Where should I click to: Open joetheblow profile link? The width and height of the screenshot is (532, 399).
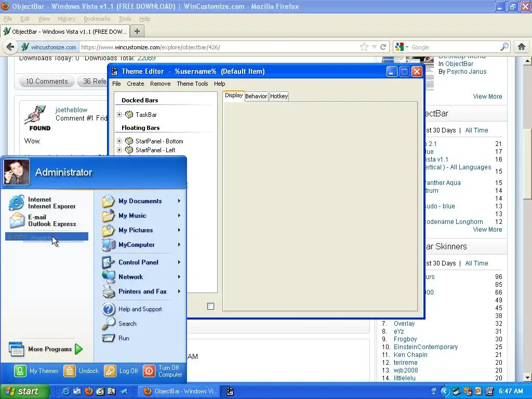pyautogui.click(x=71, y=110)
